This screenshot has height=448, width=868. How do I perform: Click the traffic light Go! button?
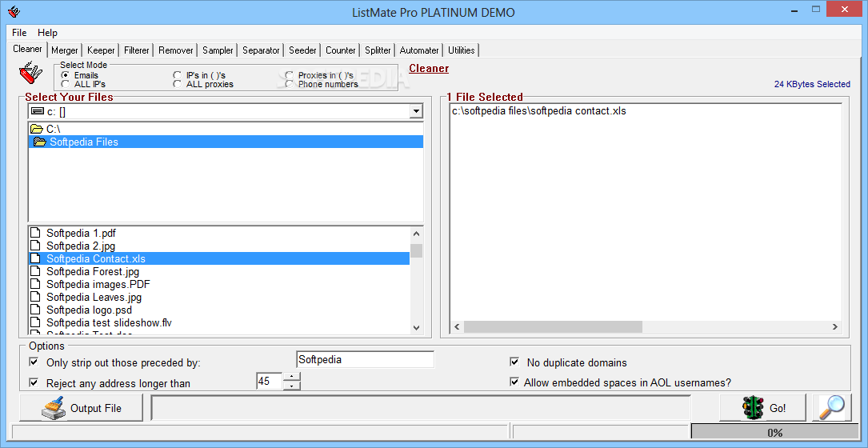pos(763,407)
